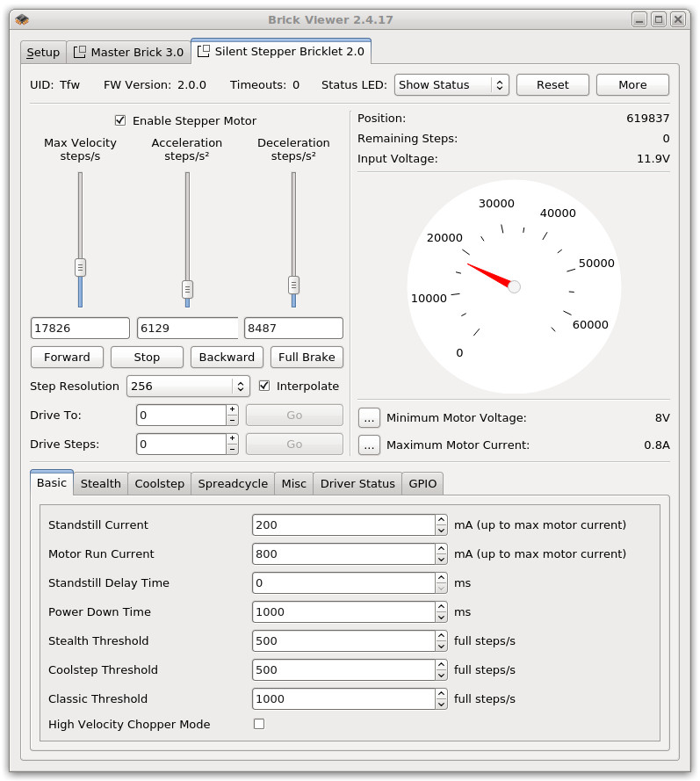This screenshot has height=781, width=700.
Task: Increase Stealth Threshold with up arrow
Action: pos(441,635)
